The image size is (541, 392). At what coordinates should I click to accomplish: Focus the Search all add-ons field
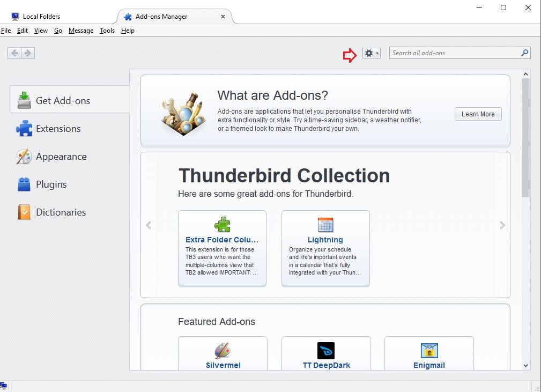tap(460, 53)
